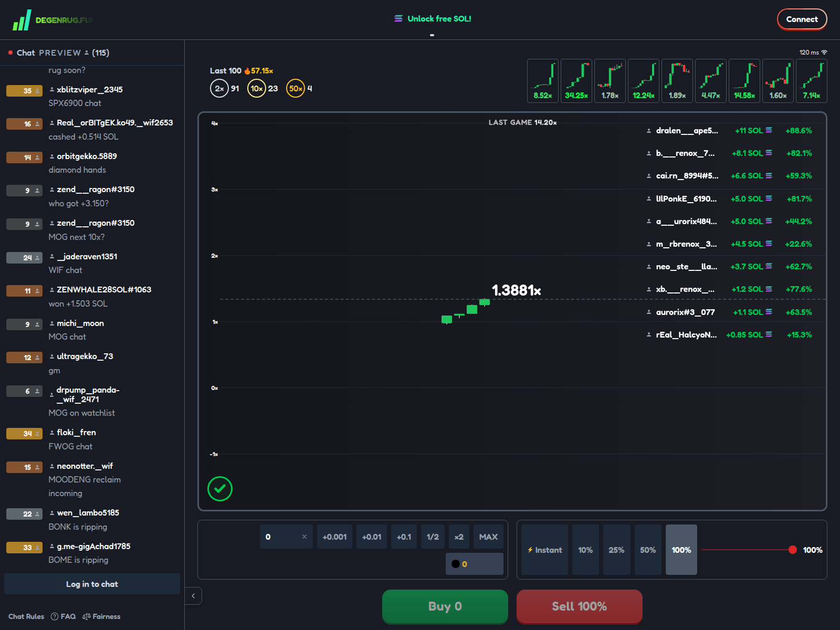The image size is (840, 630).
Task: Open the 34.25x past game thumbnail
Action: coord(576,81)
